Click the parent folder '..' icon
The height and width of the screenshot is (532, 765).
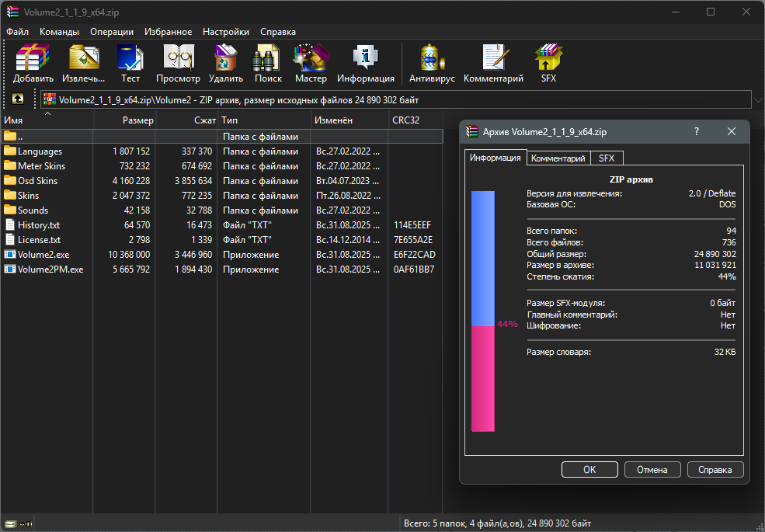click(x=10, y=136)
